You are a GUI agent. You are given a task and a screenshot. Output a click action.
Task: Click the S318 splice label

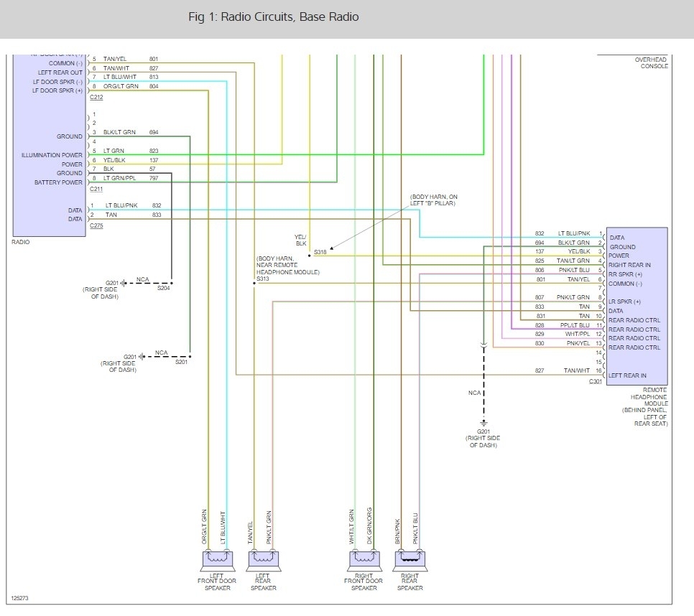coord(320,252)
